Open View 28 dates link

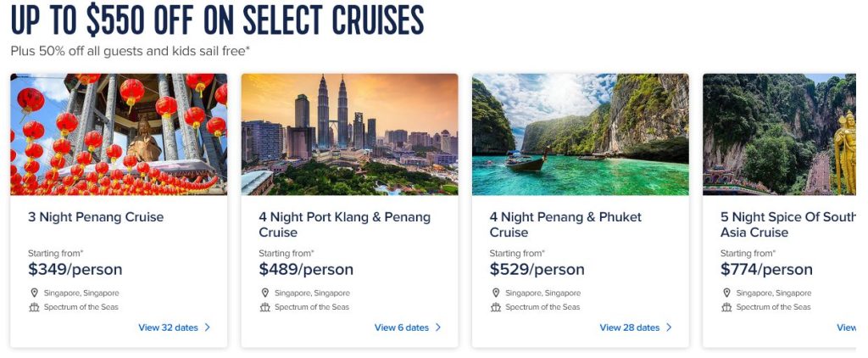(x=629, y=327)
